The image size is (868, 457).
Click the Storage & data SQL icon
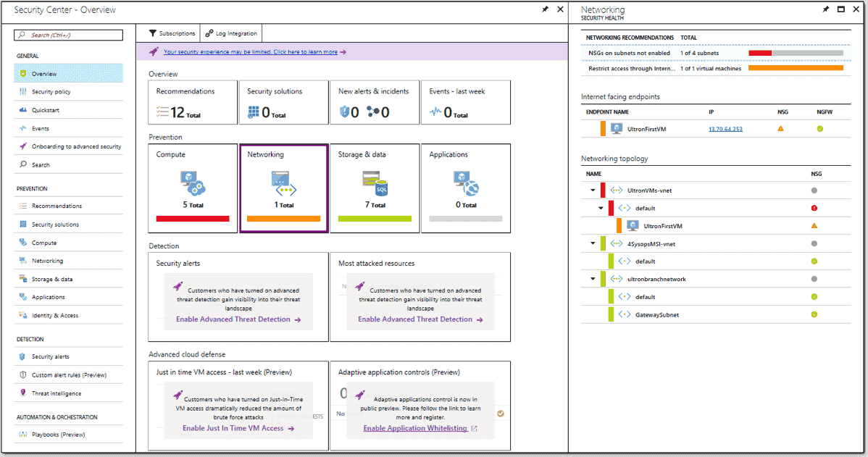[375, 184]
